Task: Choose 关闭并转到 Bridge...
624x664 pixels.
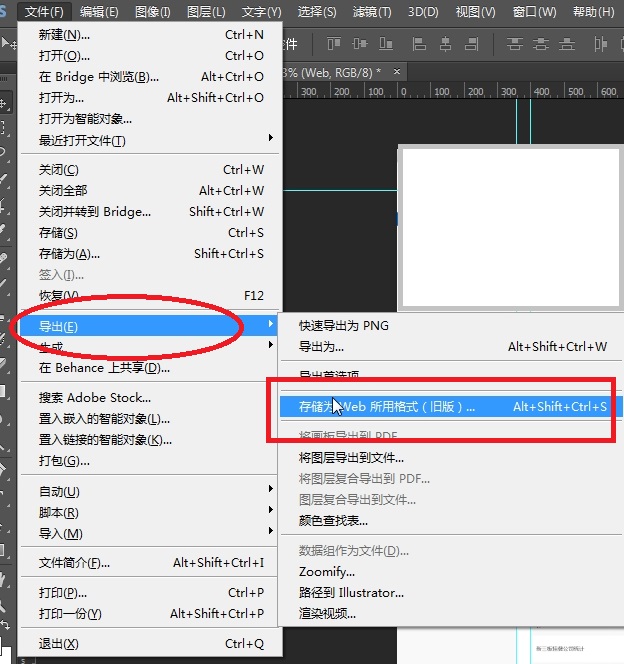Action: [x=150, y=212]
